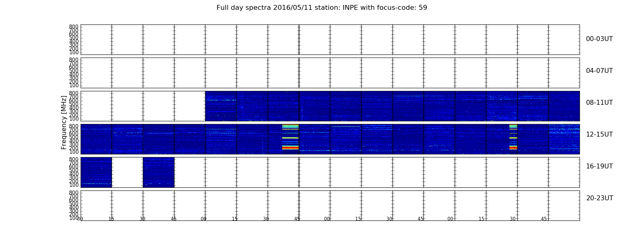Click the rightmost '45' time tick label

544,219
